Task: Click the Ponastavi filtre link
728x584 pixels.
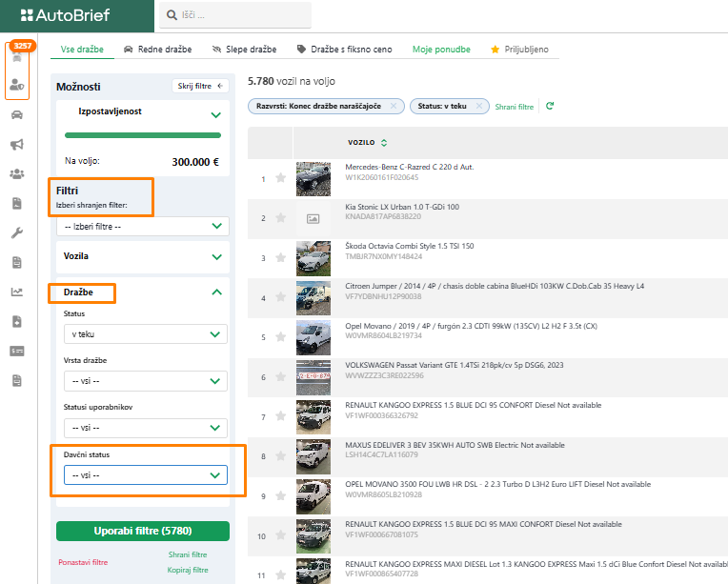Action: click(83, 562)
